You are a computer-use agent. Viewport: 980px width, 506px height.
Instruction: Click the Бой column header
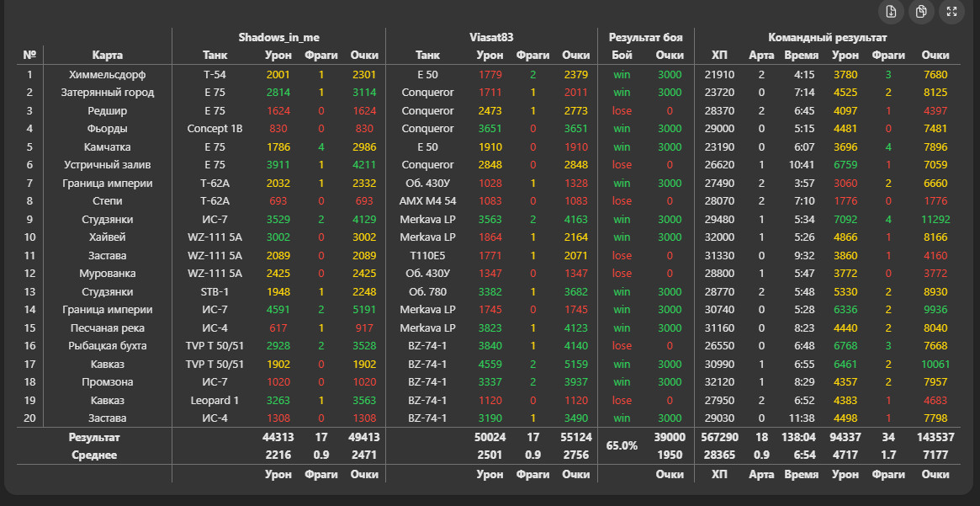click(x=622, y=56)
